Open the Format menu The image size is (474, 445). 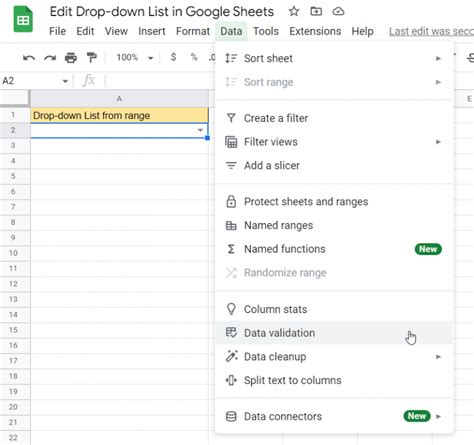click(x=193, y=31)
